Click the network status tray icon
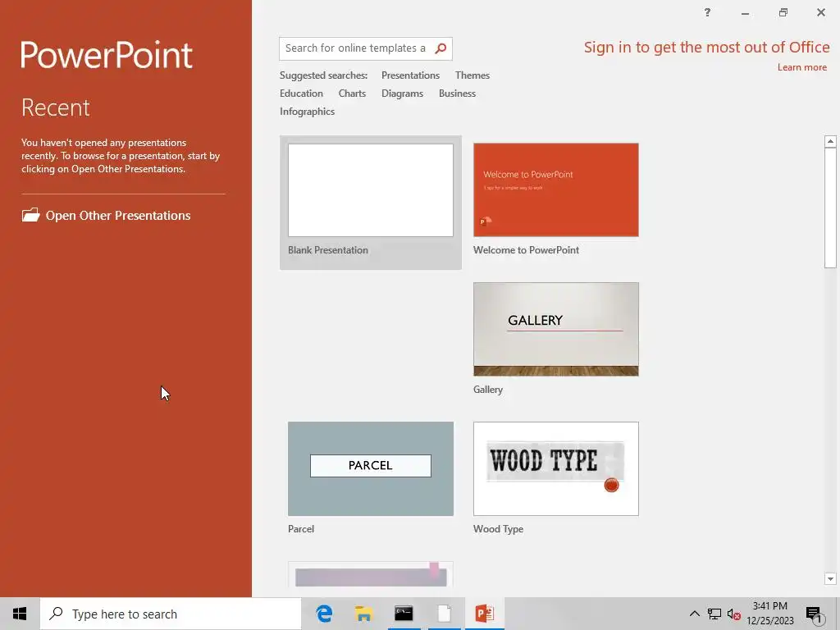 tap(714, 614)
